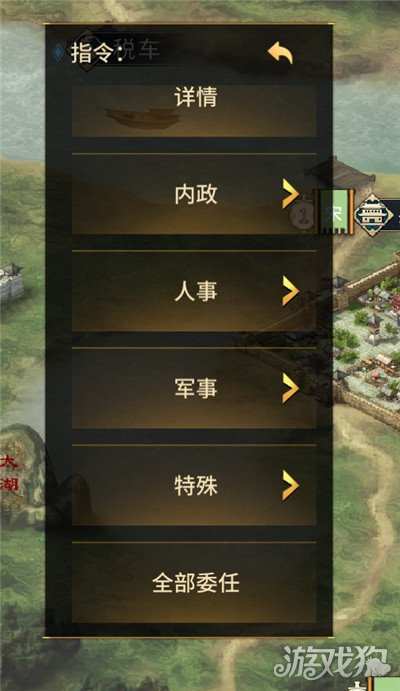The width and height of the screenshot is (400, 691).
Task: Open the 军事 military menu
Action: click(x=194, y=388)
